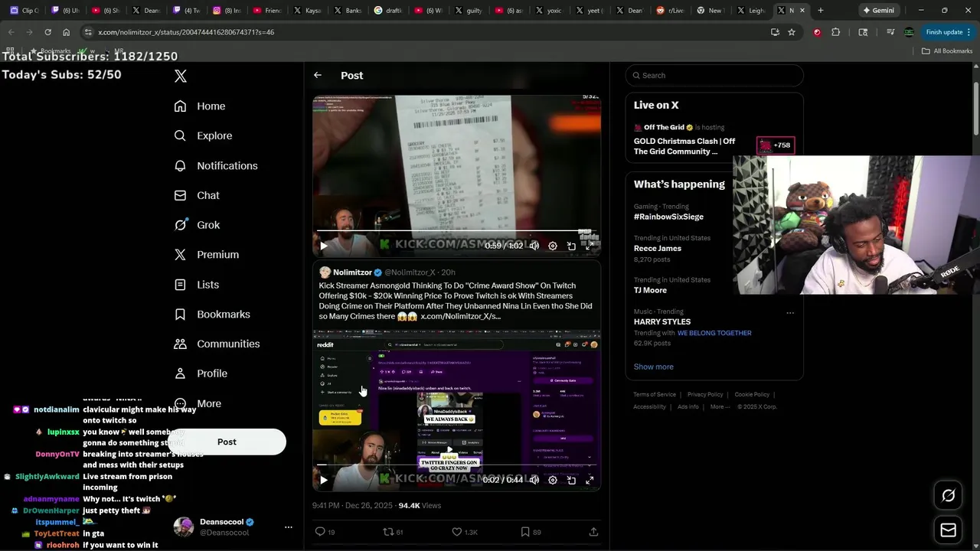
Task: Open Accessibility footer link
Action: pyautogui.click(x=649, y=406)
